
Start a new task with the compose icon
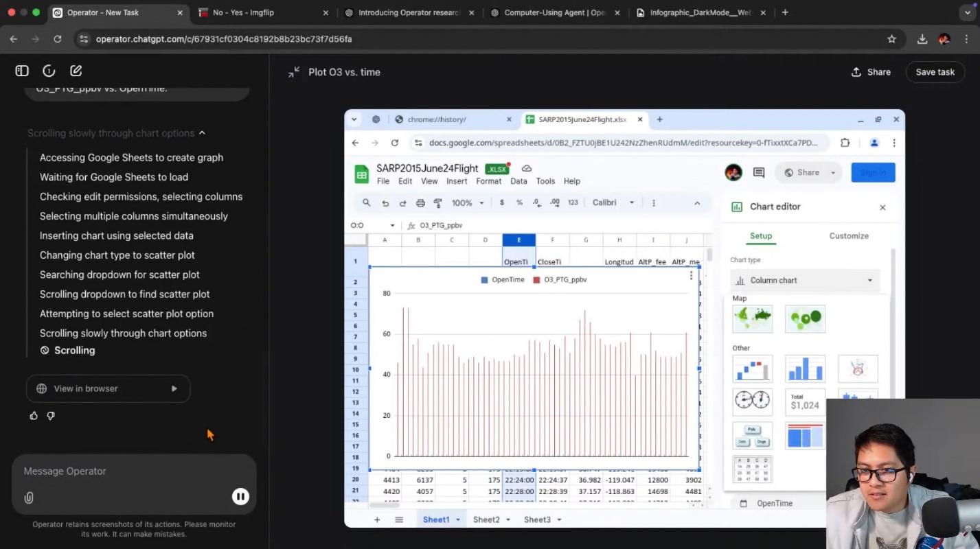[76, 71]
